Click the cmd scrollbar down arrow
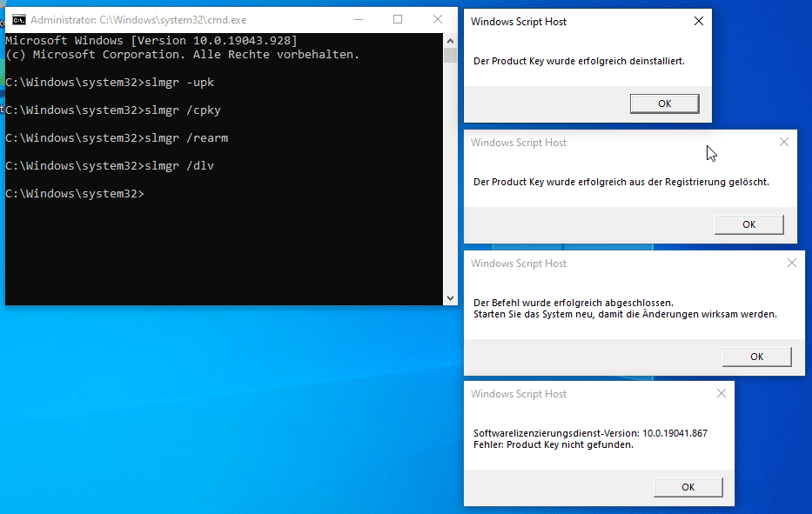This screenshot has height=514, width=812. click(x=450, y=298)
